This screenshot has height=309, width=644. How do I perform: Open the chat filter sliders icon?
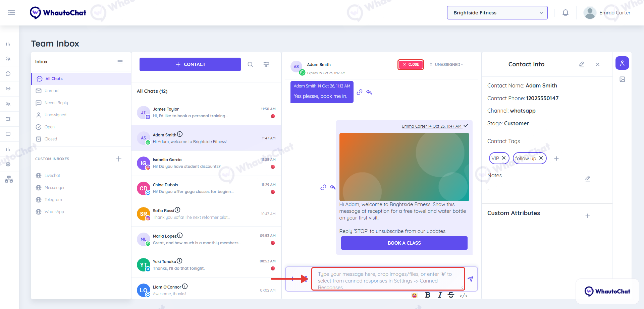pos(266,64)
